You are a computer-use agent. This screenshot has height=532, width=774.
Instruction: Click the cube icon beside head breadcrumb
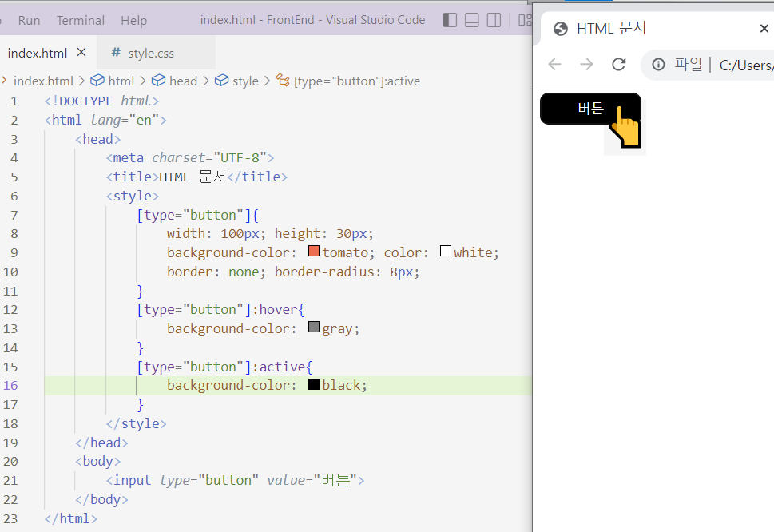[158, 80]
